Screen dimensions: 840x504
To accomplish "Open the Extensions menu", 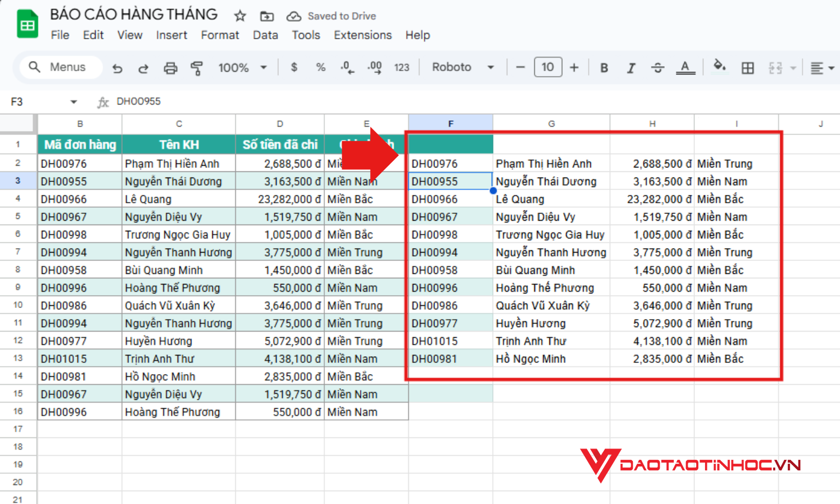I will click(x=363, y=35).
